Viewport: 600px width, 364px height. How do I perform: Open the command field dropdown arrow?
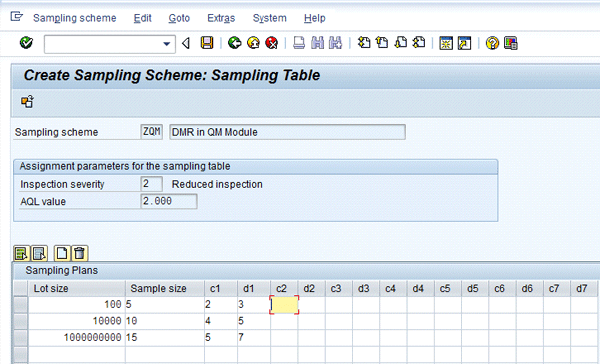tap(166, 44)
